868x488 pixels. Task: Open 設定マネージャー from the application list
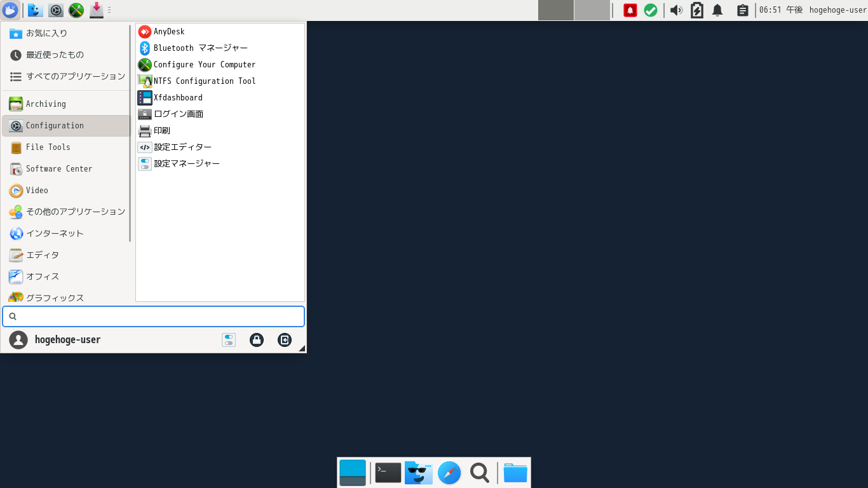click(x=220, y=163)
